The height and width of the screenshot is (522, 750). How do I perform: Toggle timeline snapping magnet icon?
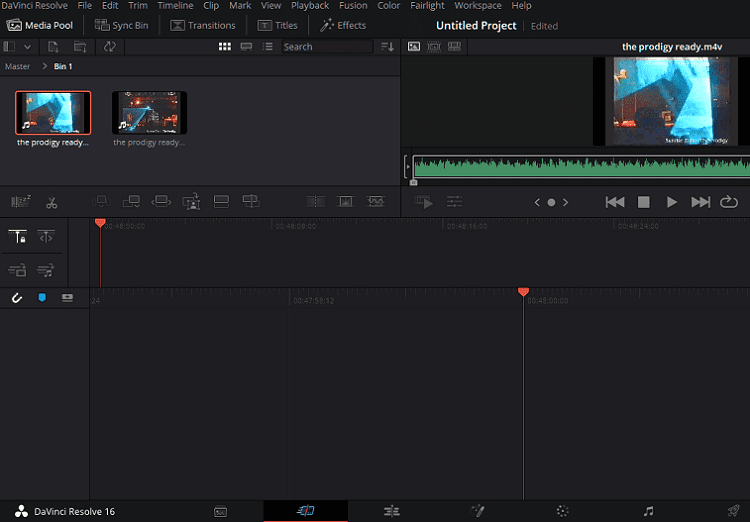[x=17, y=298]
